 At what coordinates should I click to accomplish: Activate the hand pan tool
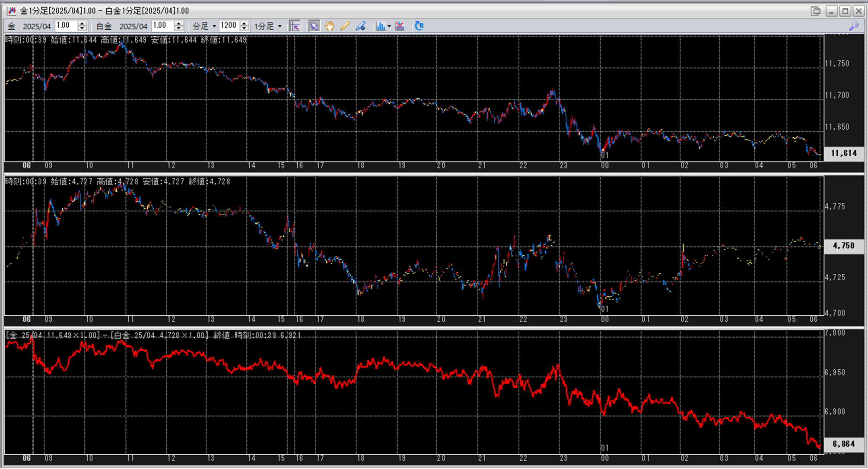(x=329, y=26)
